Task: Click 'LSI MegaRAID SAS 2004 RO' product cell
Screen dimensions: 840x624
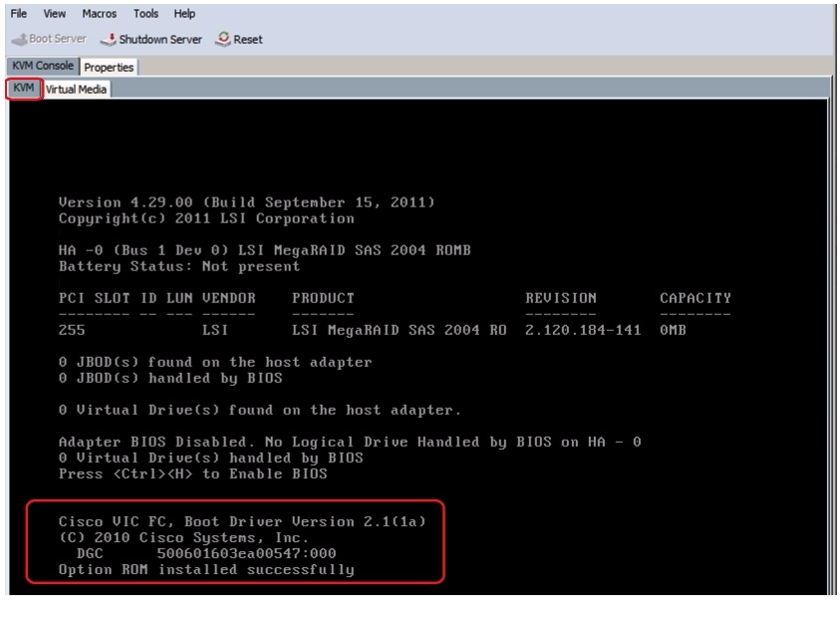Action: (x=400, y=330)
